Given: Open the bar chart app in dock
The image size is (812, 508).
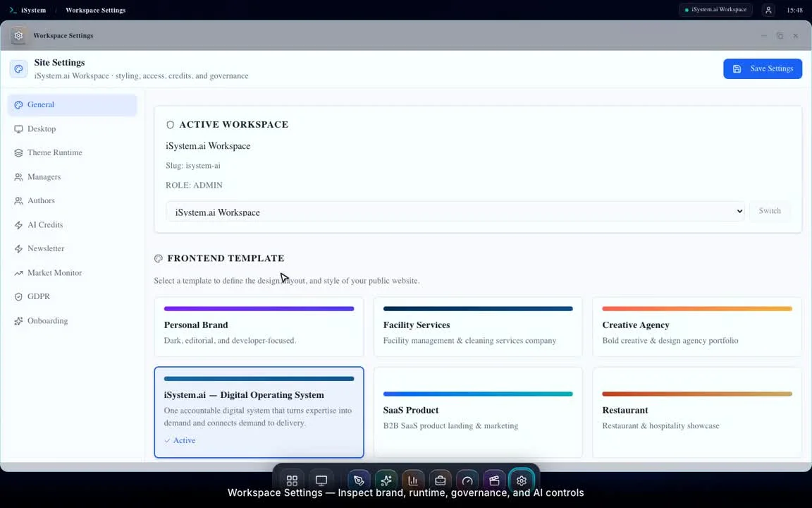Looking at the screenshot, I should click(x=413, y=480).
